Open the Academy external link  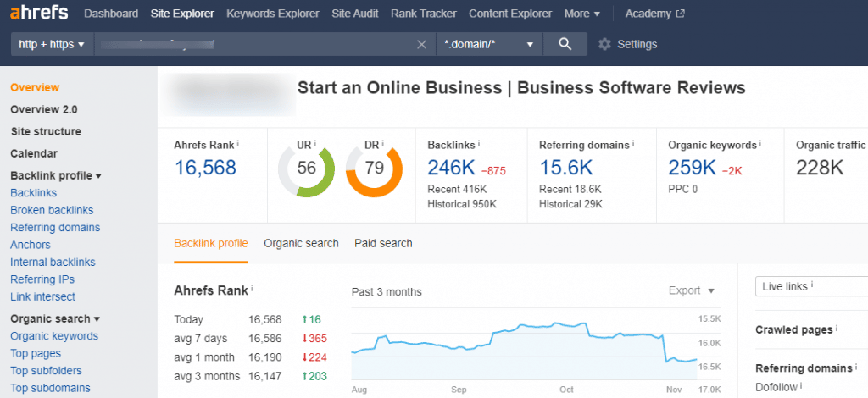tap(655, 14)
